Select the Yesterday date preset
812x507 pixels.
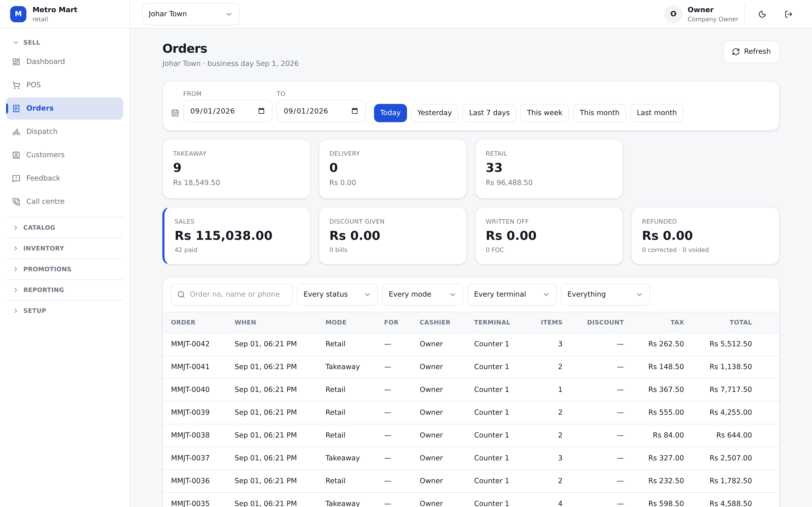[434, 113]
